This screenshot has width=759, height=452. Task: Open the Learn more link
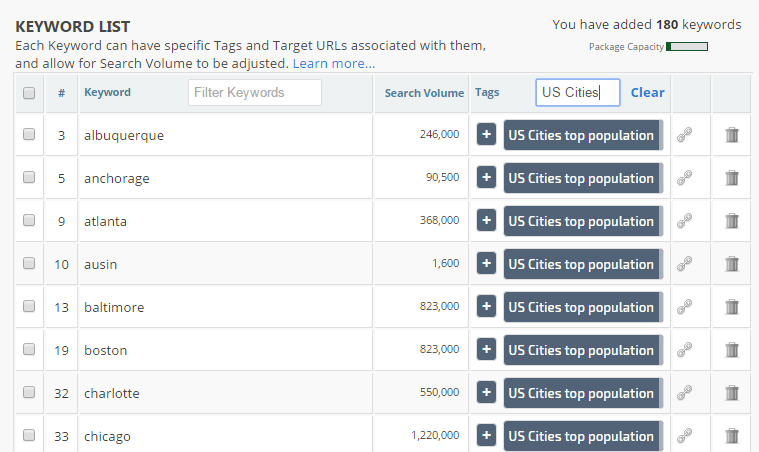[x=334, y=64]
